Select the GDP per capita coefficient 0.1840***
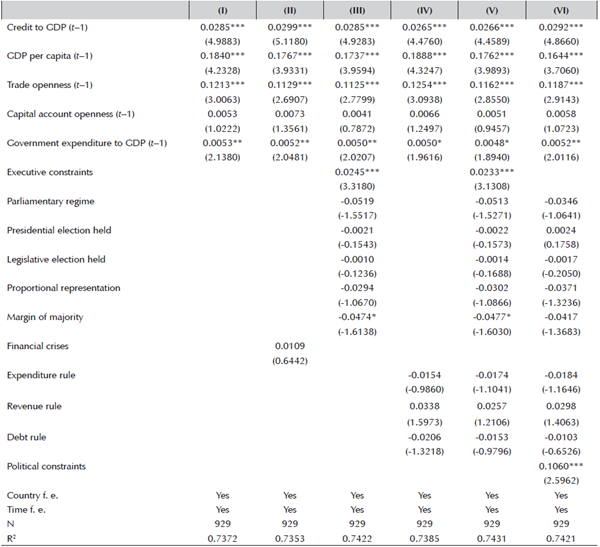The width and height of the screenshot is (600, 547). click(x=225, y=60)
